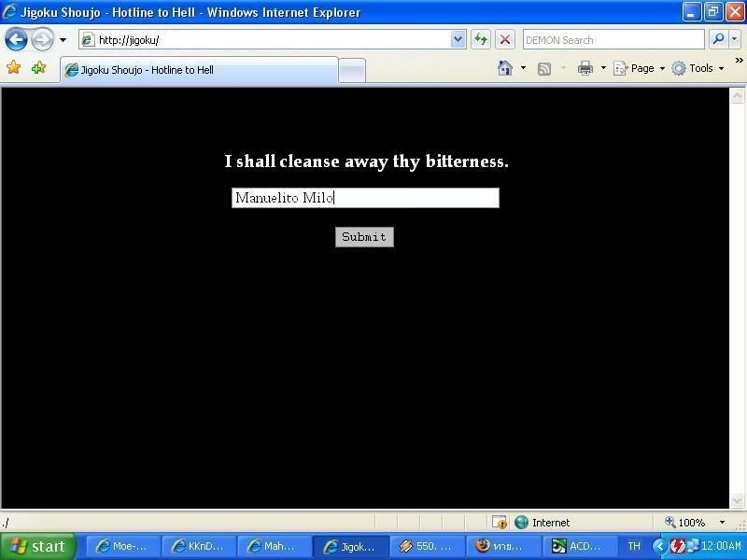
Task: Click the Print printer icon
Action: tap(585, 68)
